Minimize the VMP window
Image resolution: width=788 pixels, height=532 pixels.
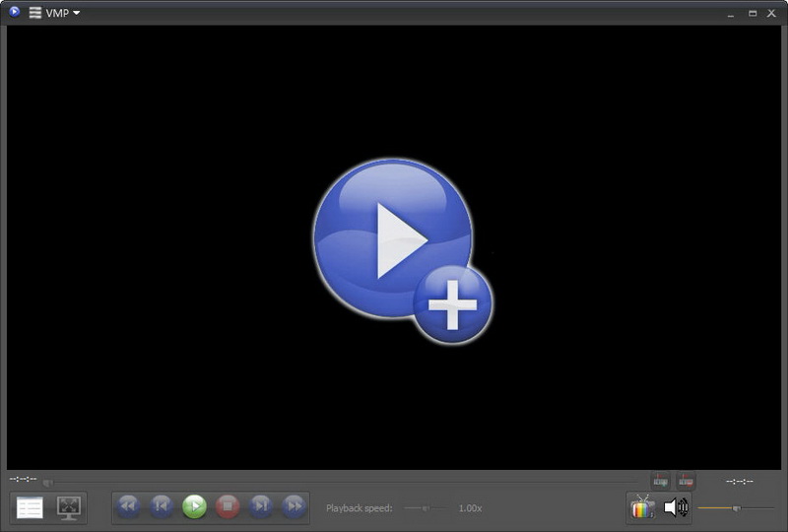730,14
